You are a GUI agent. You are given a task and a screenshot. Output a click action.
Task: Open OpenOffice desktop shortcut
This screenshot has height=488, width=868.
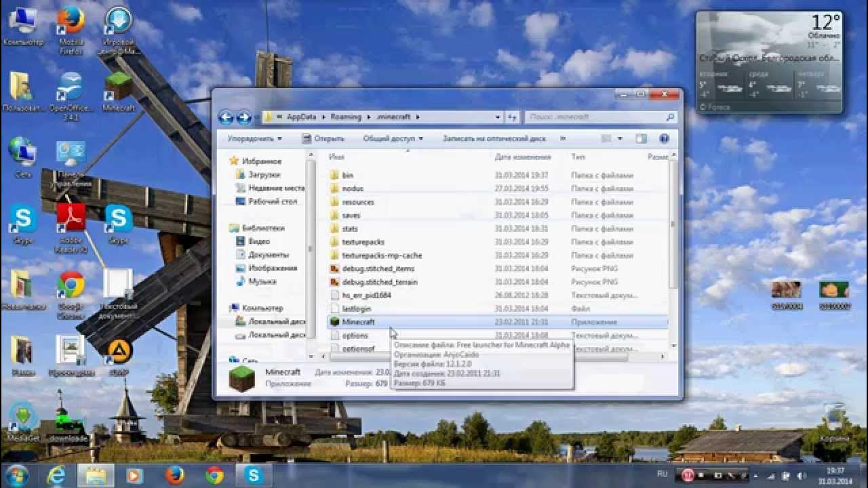[x=71, y=96]
